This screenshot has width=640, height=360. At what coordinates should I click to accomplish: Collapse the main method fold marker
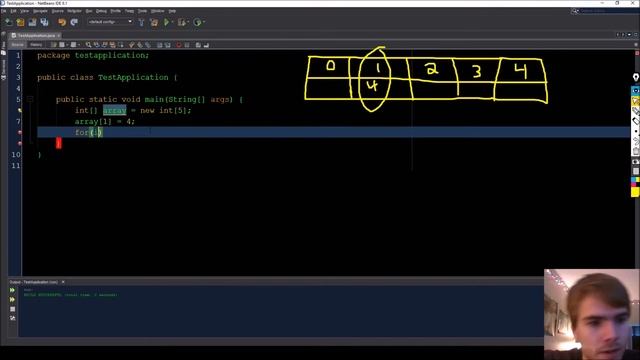[x=30, y=99]
